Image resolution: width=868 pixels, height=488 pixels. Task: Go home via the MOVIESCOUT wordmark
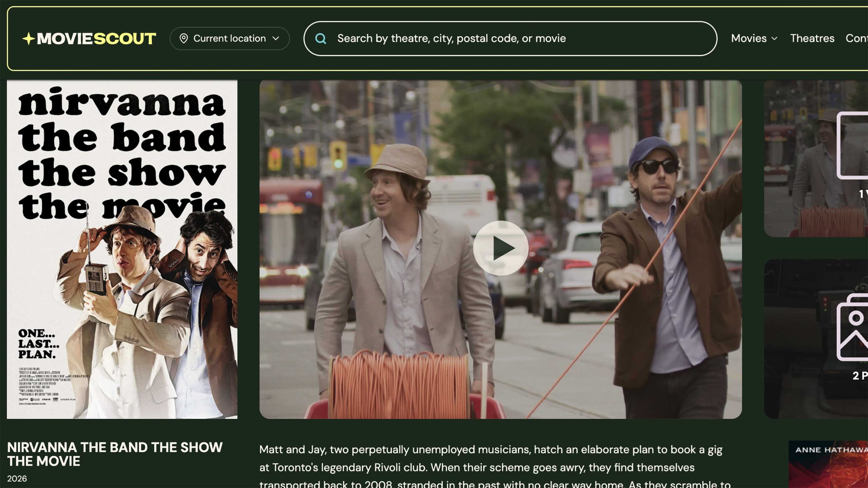click(x=96, y=39)
